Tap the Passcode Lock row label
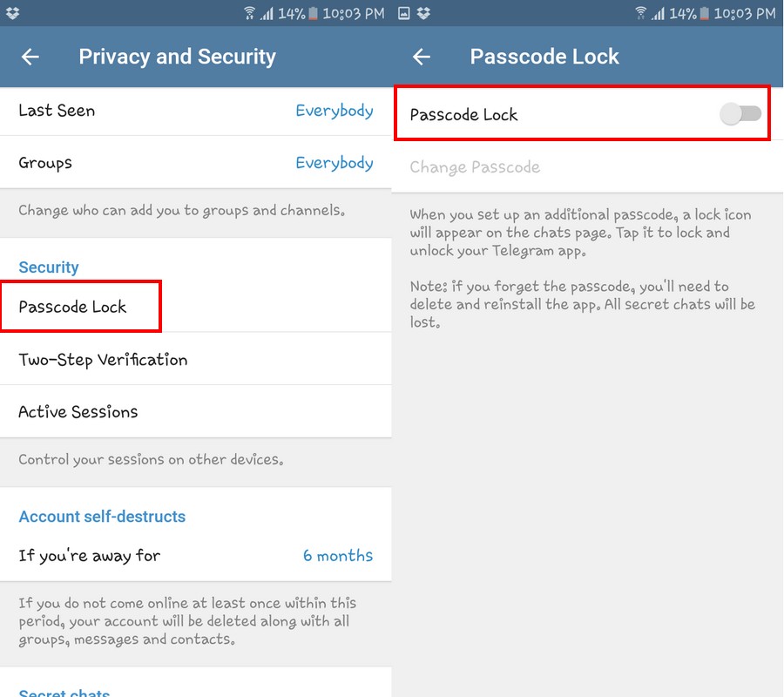 [x=463, y=114]
